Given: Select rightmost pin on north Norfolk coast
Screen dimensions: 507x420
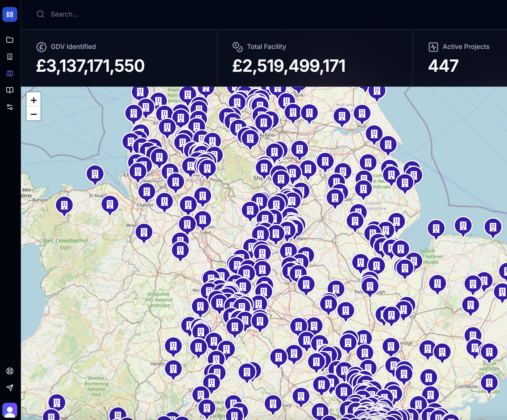Looking at the screenshot, I should (493, 228).
